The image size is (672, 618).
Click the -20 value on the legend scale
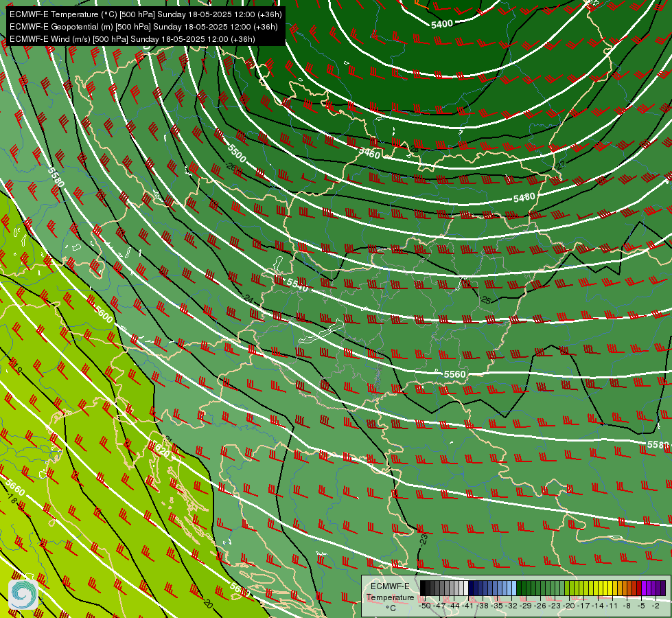[569, 606]
